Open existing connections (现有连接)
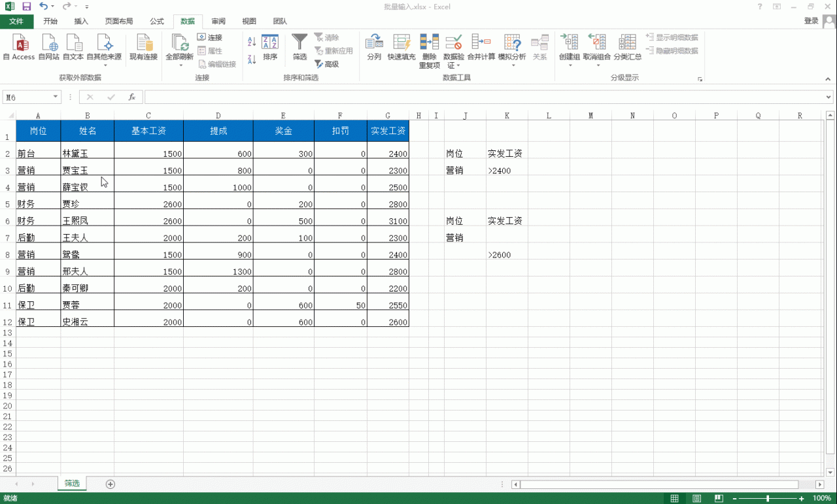 point(143,48)
